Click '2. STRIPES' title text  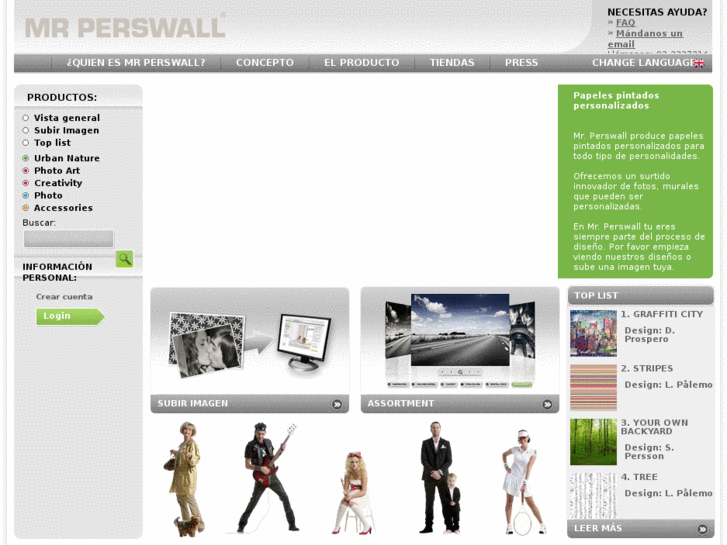point(647,369)
